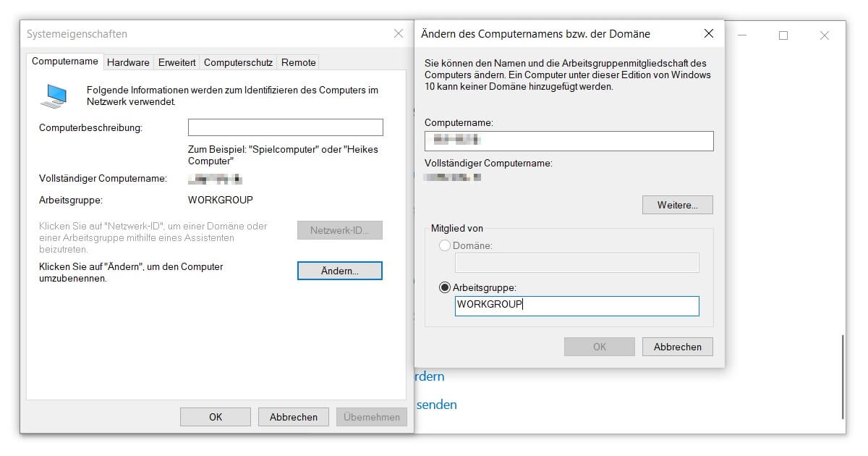Click Abbrechen in the domain change dialog
Viewport: 868px width, 456px height.
click(677, 346)
